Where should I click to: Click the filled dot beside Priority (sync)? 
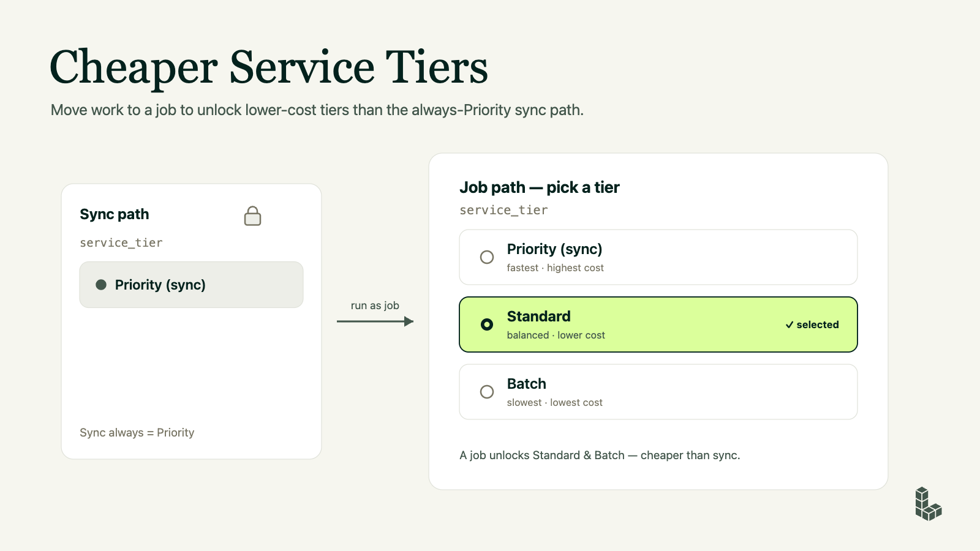101,285
